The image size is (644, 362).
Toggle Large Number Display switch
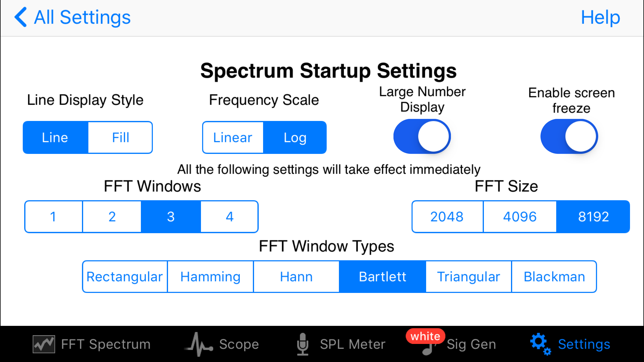[422, 136]
